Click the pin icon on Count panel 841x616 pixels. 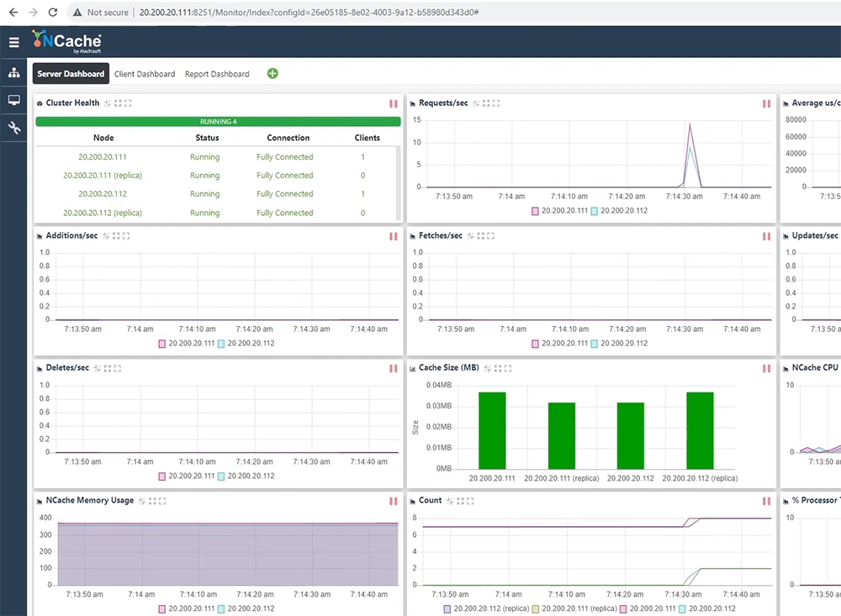click(451, 501)
